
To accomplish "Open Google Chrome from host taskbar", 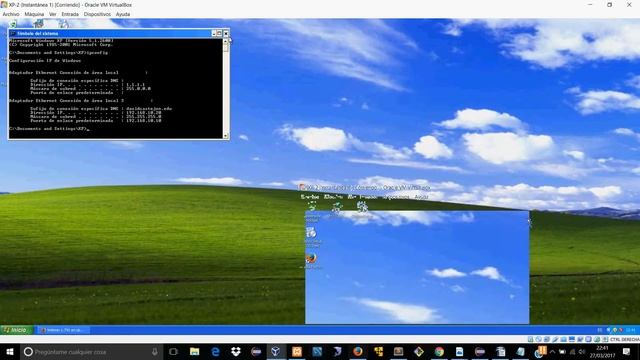I will [439, 351].
